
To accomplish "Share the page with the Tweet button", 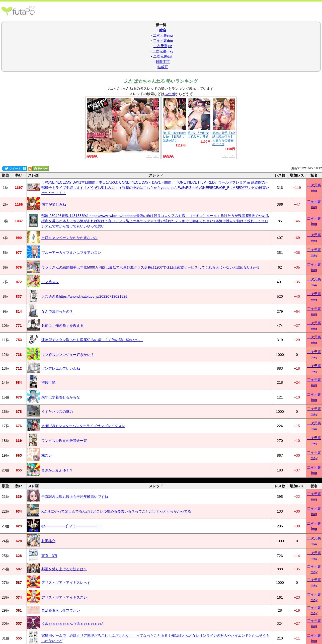I will point(12,169).
